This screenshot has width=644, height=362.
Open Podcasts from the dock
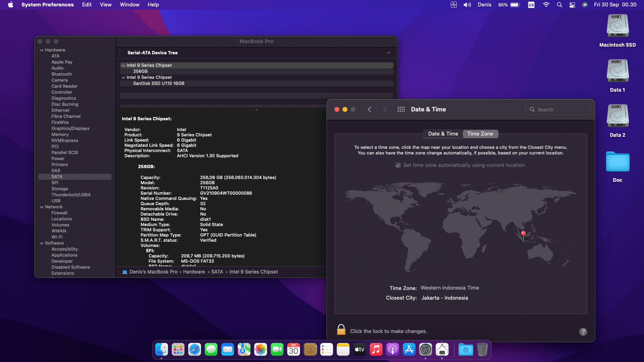click(392, 349)
